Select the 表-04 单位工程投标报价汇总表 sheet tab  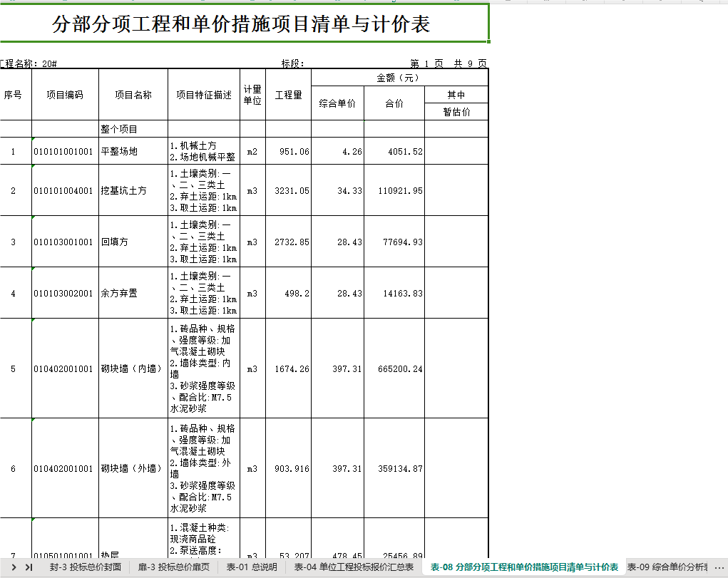pyautogui.click(x=354, y=567)
